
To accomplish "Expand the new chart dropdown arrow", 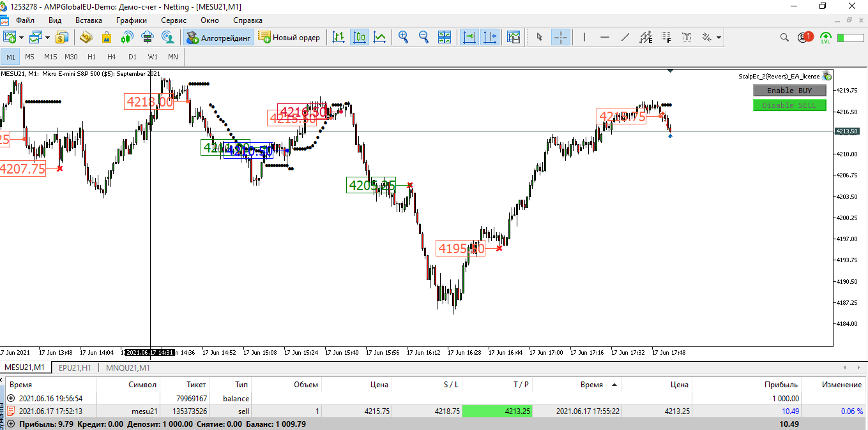I will (x=21, y=38).
